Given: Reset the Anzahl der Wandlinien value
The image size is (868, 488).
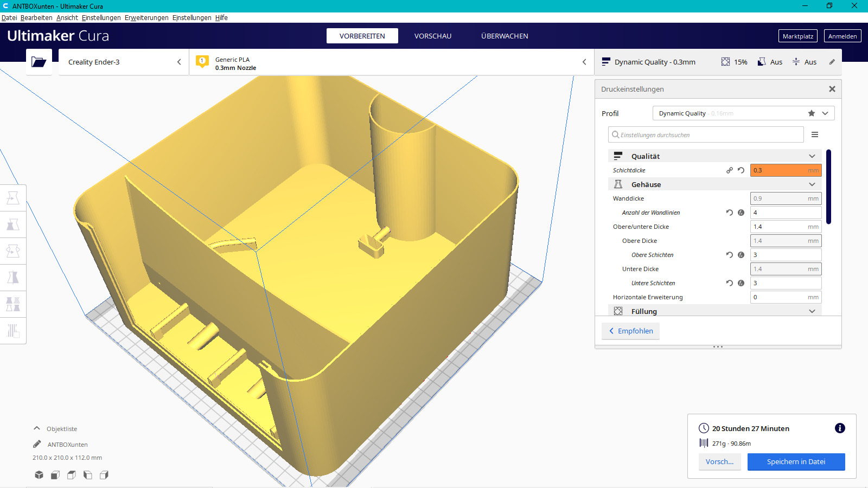Looking at the screenshot, I should [730, 213].
